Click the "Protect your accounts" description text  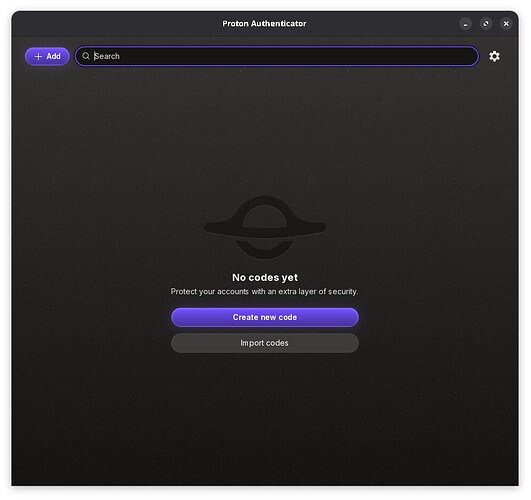click(x=264, y=292)
